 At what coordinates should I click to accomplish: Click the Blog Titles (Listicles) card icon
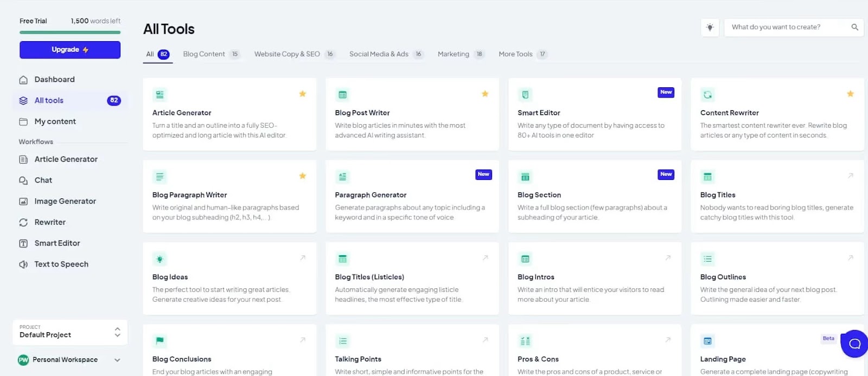click(342, 259)
